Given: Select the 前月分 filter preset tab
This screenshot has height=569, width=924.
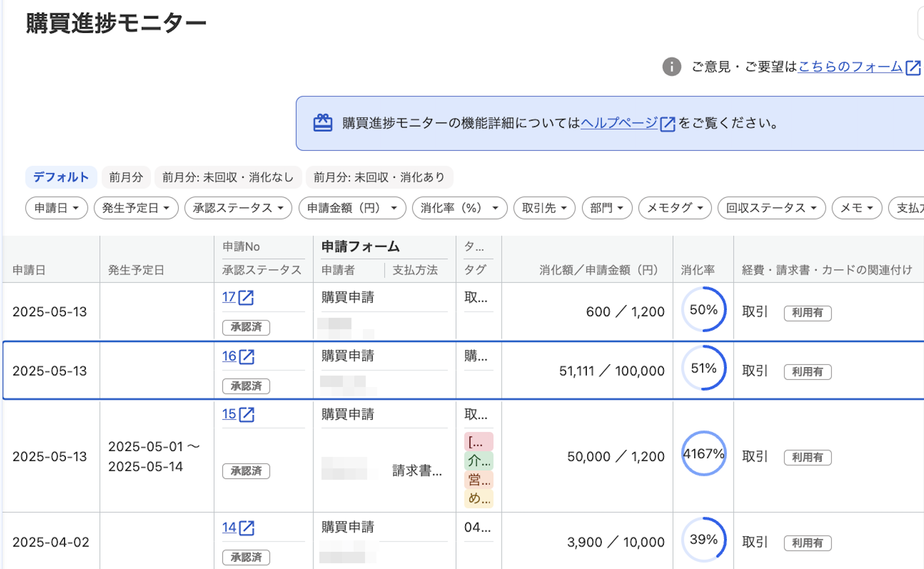Looking at the screenshot, I should pyautogui.click(x=126, y=177).
